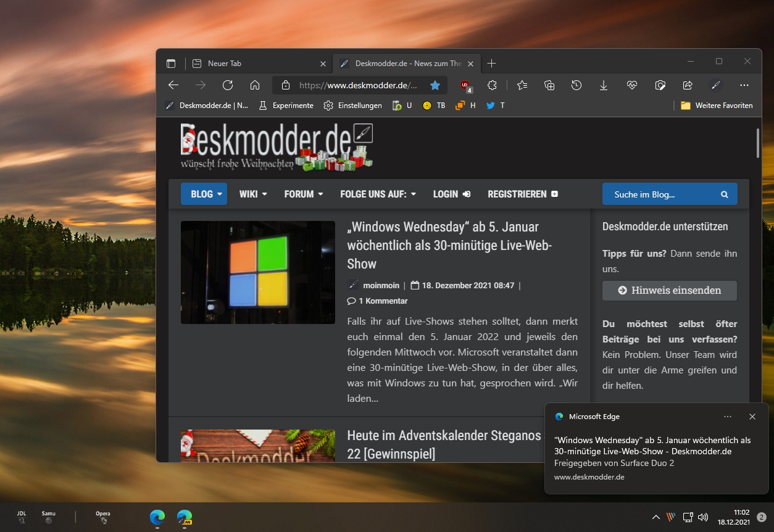Close the Deskmodder.de tab
774x532 pixels.
click(470, 64)
